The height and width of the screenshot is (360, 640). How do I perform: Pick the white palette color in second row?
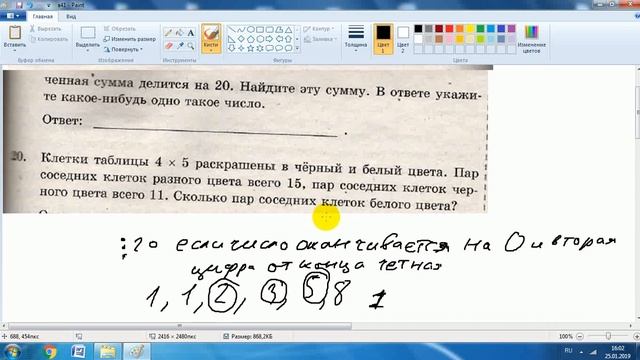point(418,39)
